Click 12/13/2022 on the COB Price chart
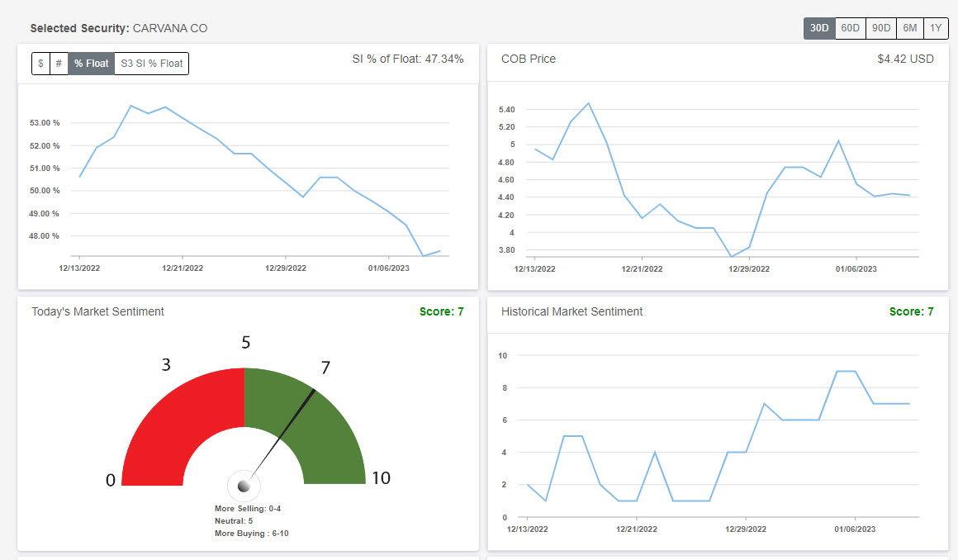This screenshot has width=958, height=560. pyautogui.click(x=534, y=269)
